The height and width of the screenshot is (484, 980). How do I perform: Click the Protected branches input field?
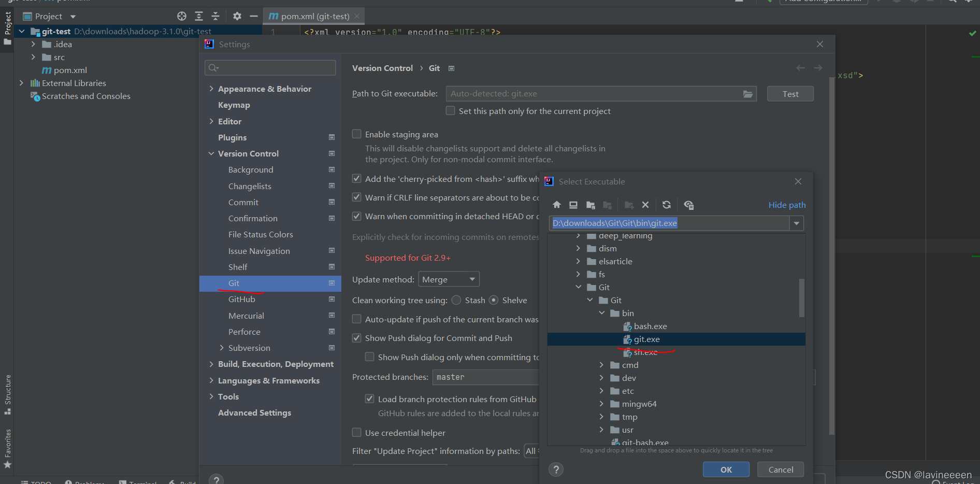click(485, 377)
